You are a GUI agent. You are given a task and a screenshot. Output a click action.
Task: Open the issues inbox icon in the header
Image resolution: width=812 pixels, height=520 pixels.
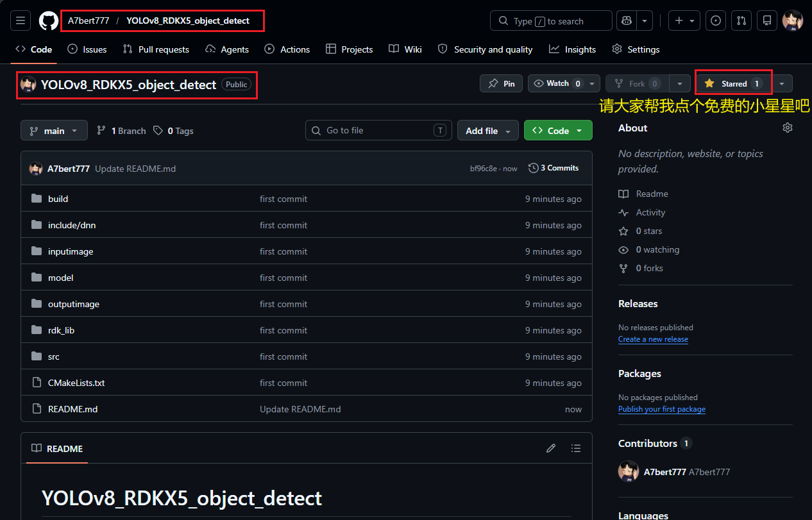716,21
